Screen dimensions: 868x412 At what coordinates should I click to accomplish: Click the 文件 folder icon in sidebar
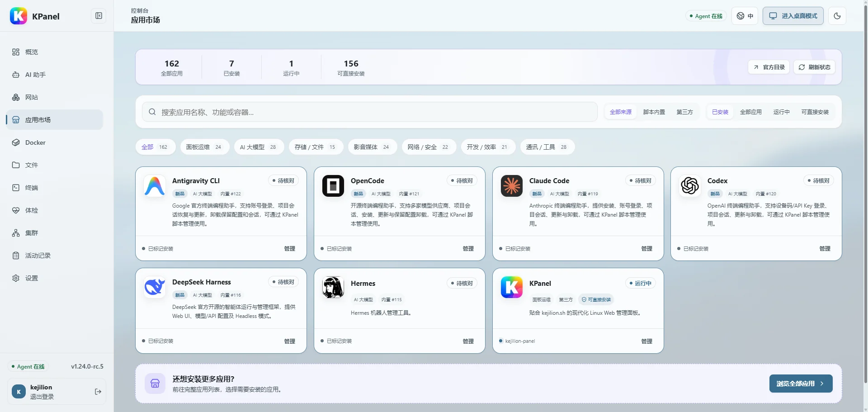tap(16, 165)
